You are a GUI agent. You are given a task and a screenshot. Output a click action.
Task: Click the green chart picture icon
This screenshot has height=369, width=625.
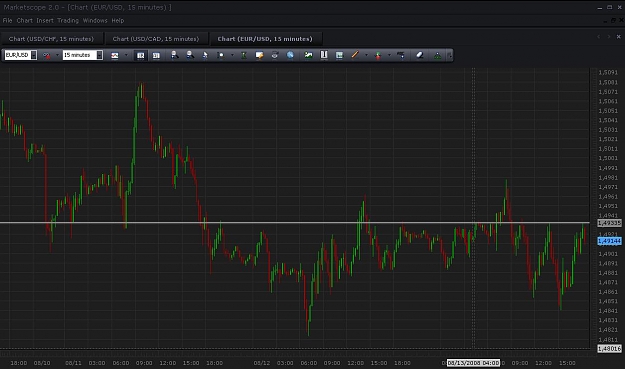(x=309, y=55)
